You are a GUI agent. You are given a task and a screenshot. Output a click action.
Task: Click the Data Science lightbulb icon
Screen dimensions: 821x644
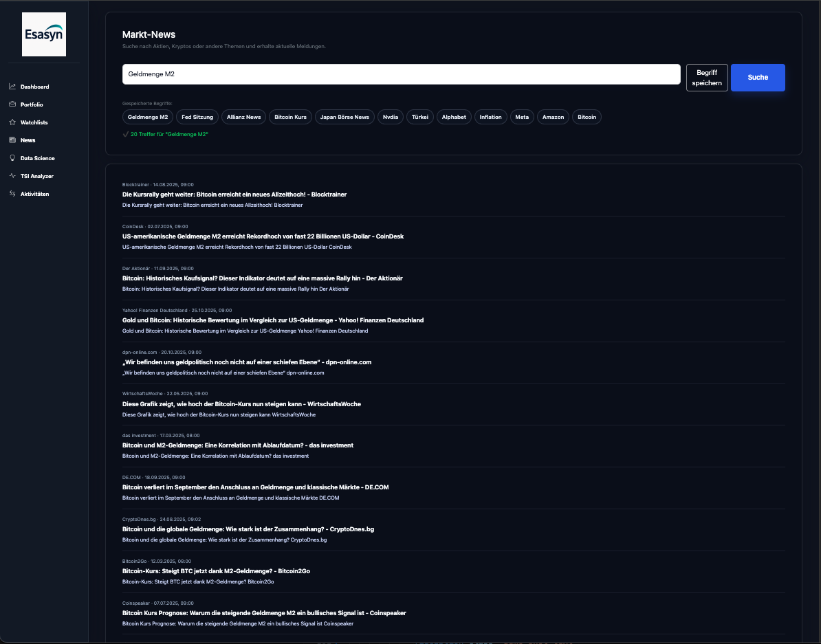point(12,158)
